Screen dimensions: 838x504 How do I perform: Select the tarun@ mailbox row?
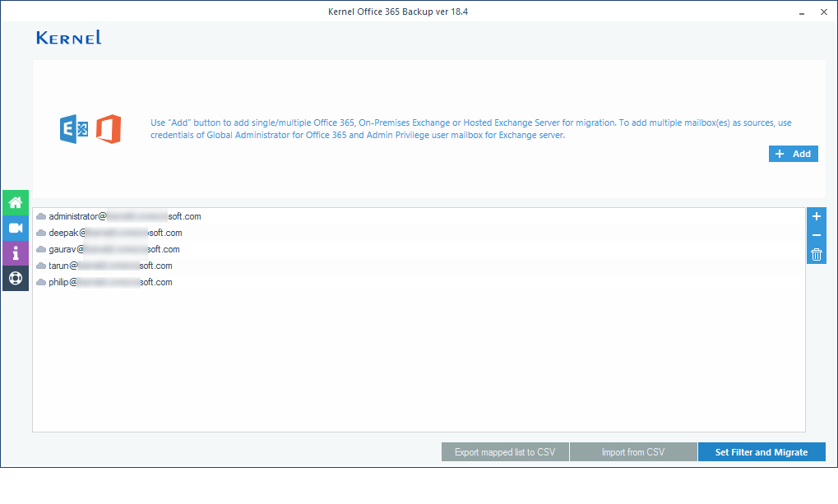(419, 266)
